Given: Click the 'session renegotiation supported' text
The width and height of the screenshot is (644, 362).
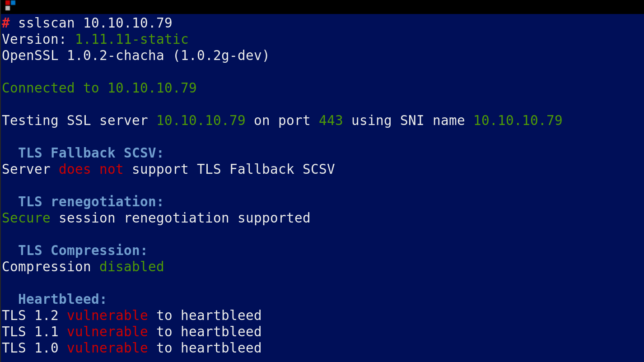Looking at the screenshot, I should point(185,218).
